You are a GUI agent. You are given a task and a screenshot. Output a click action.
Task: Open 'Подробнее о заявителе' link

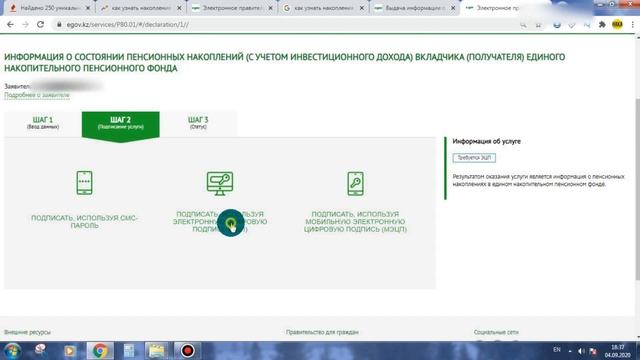(x=37, y=95)
